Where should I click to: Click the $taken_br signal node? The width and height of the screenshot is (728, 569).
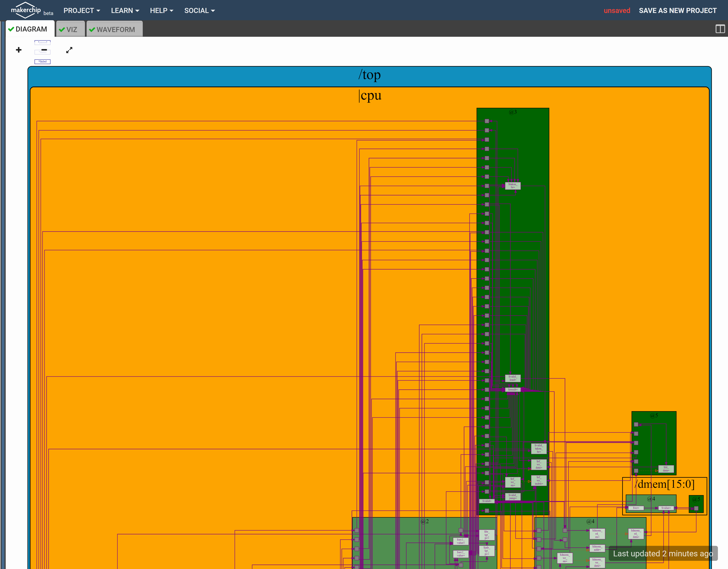[x=513, y=186]
